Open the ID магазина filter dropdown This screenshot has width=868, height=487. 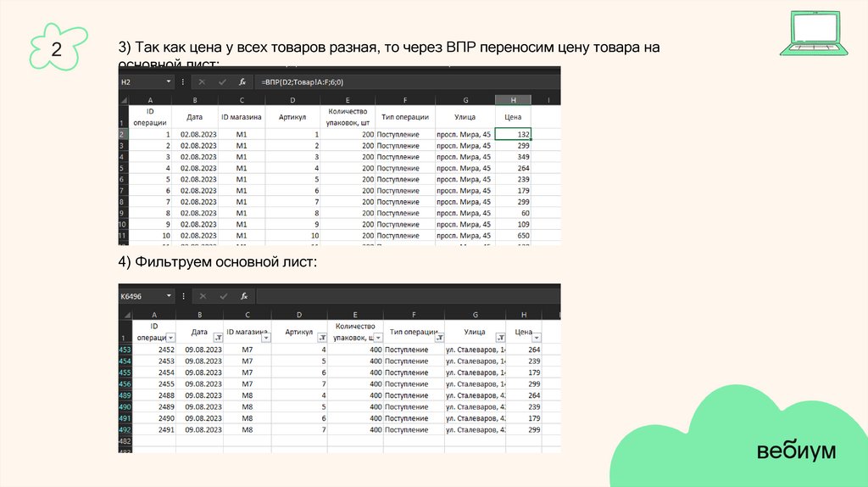[x=266, y=338]
